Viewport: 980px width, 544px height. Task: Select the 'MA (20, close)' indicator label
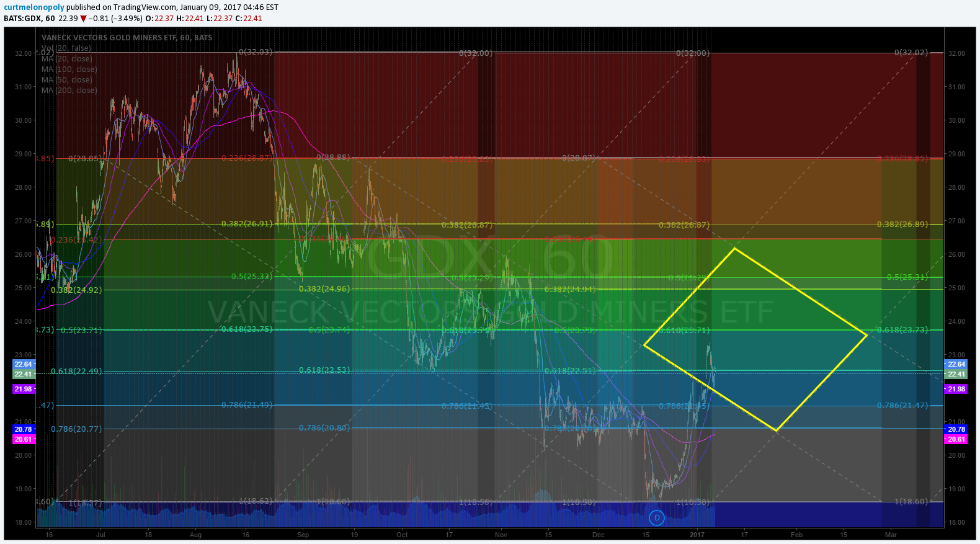point(66,58)
